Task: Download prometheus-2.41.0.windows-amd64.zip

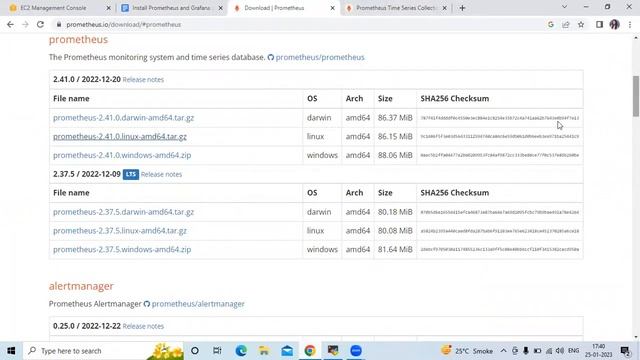Action: click(x=122, y=156)
